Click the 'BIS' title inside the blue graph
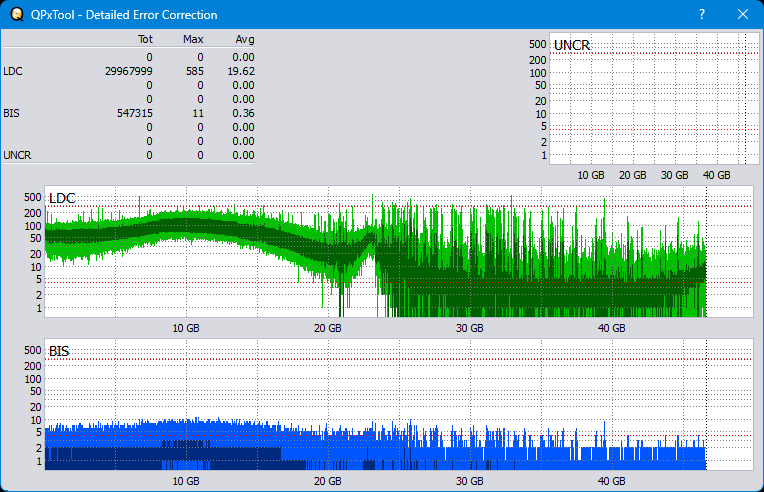Screen dimensions: 764x492 (59, 351)
